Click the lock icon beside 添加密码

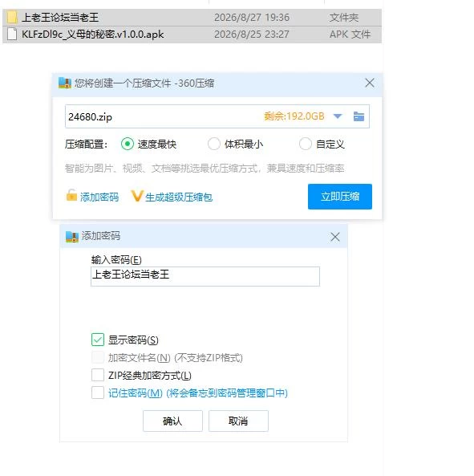click(71, 195)
